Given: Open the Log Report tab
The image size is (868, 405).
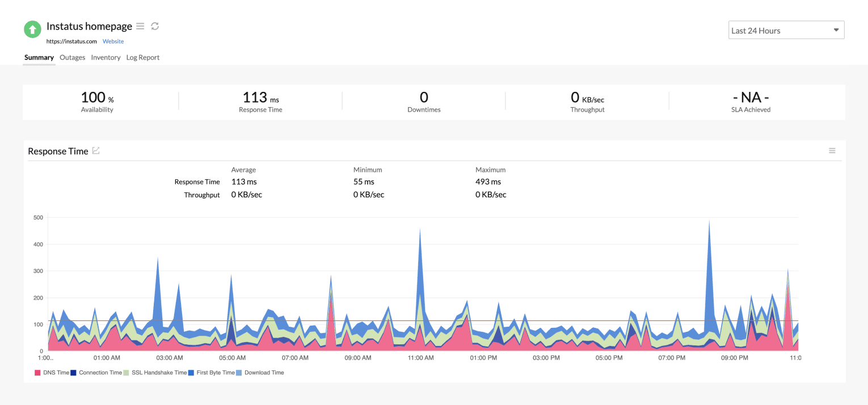Looking at the screenshot, I should pyautogui.click(x=143, y=57).
